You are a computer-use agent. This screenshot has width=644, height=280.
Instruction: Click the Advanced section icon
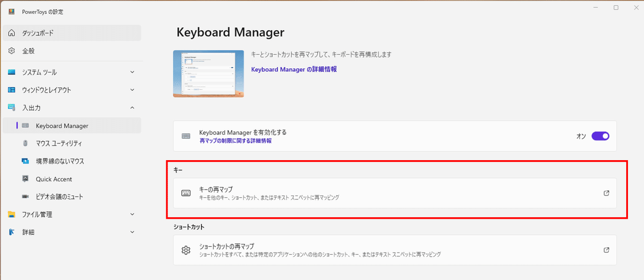(x=11, y=232)
